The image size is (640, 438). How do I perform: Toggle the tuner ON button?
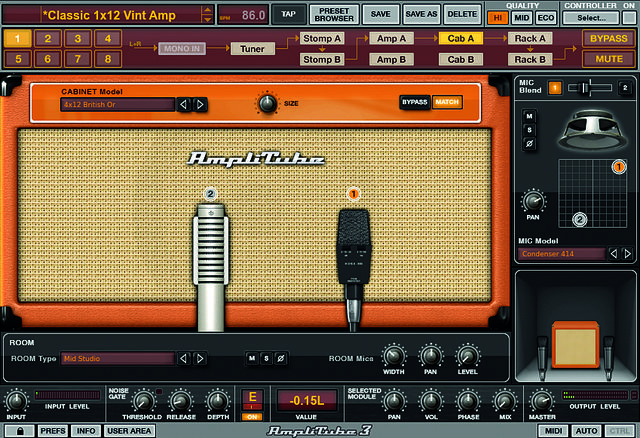pos(253,417)
